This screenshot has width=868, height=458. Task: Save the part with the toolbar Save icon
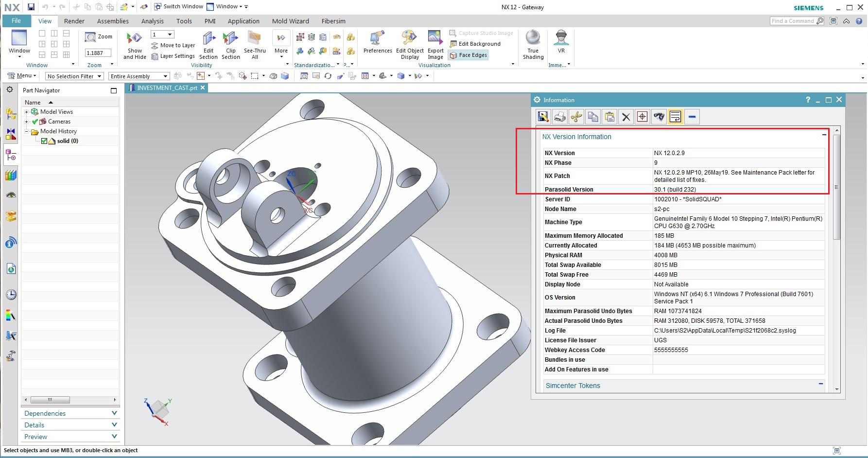click(31, 7)
